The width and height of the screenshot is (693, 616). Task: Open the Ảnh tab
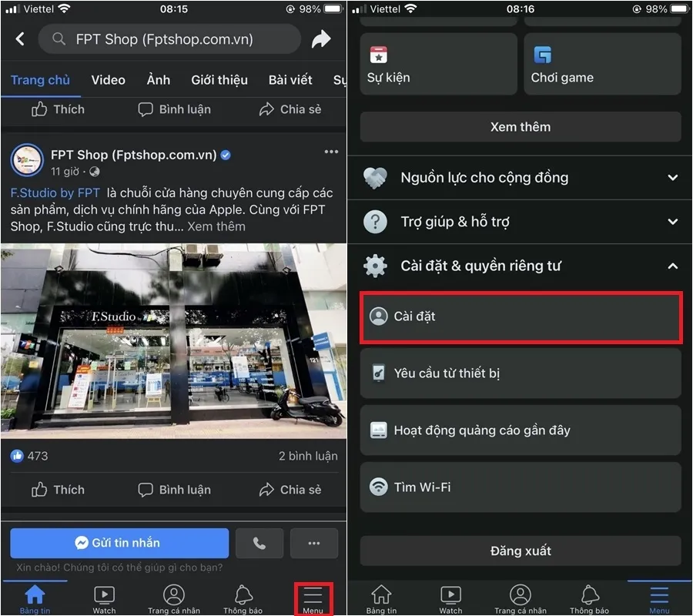[158, 79]
